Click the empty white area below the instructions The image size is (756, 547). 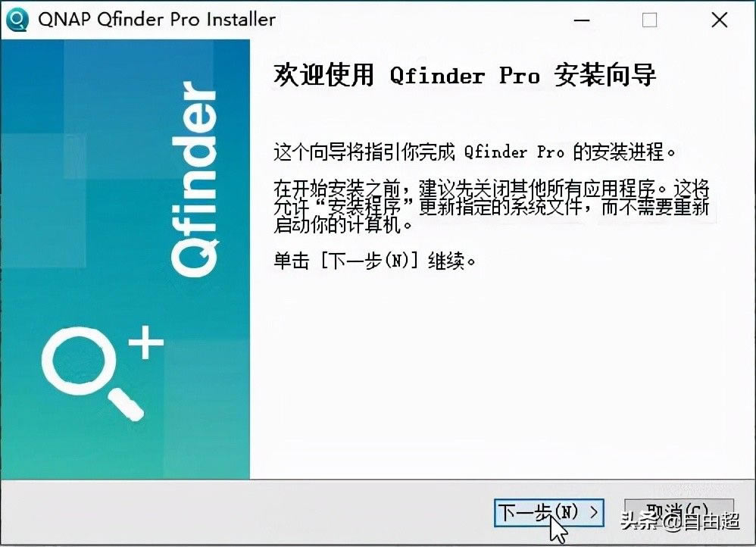coord(501,377)
